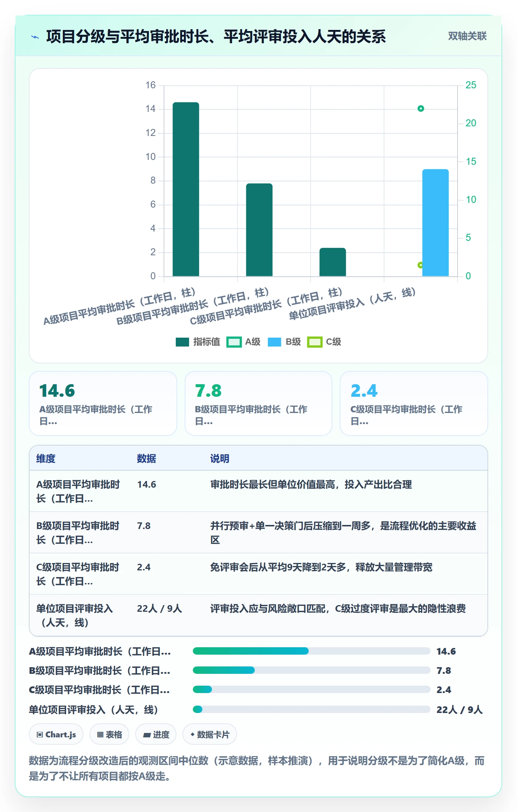Click the 说明 table column header
The height and width of the screenshot is (812, 517).
[x=220, y=458]
